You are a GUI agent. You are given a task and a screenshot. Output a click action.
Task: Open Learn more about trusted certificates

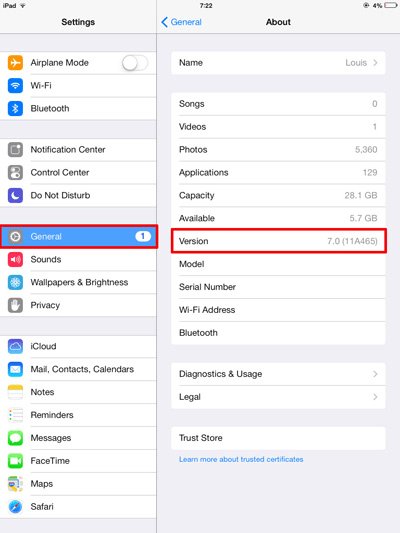click(x=241, y=459)
